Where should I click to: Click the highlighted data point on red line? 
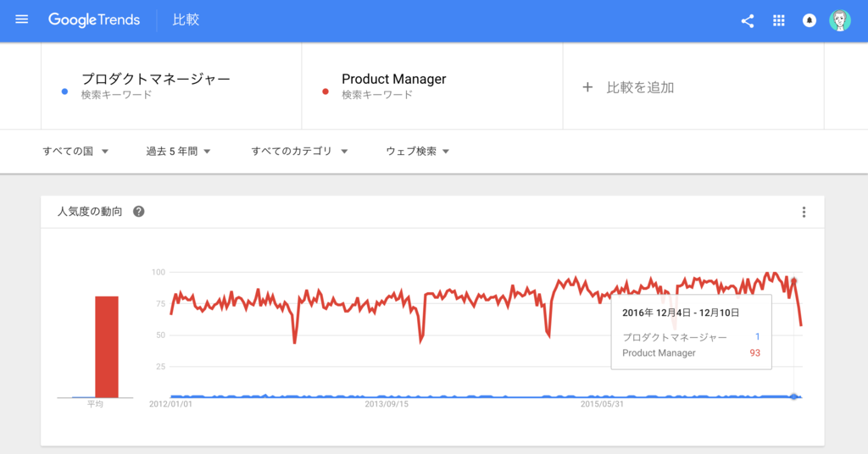pyautogui.click(x=793, y=281)
